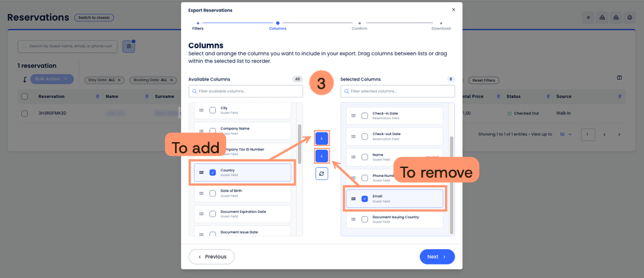This screenshot has height=278, width=644.
Task: Click the Switch to classic button
Action: [94, 17]
